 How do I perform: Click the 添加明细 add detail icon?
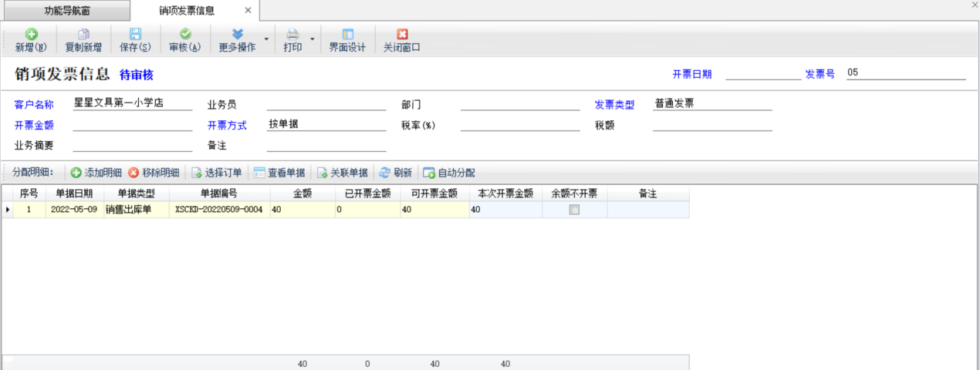(x=76, y=173)
